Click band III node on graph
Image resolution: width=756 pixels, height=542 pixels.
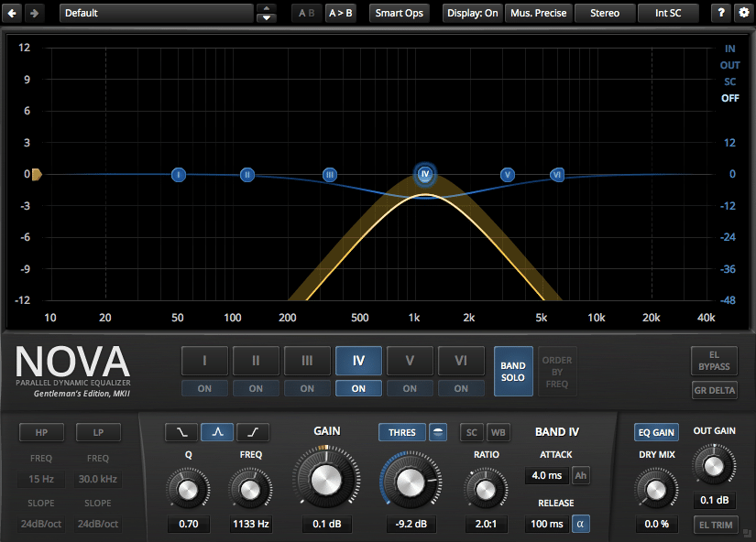[330, 174]
